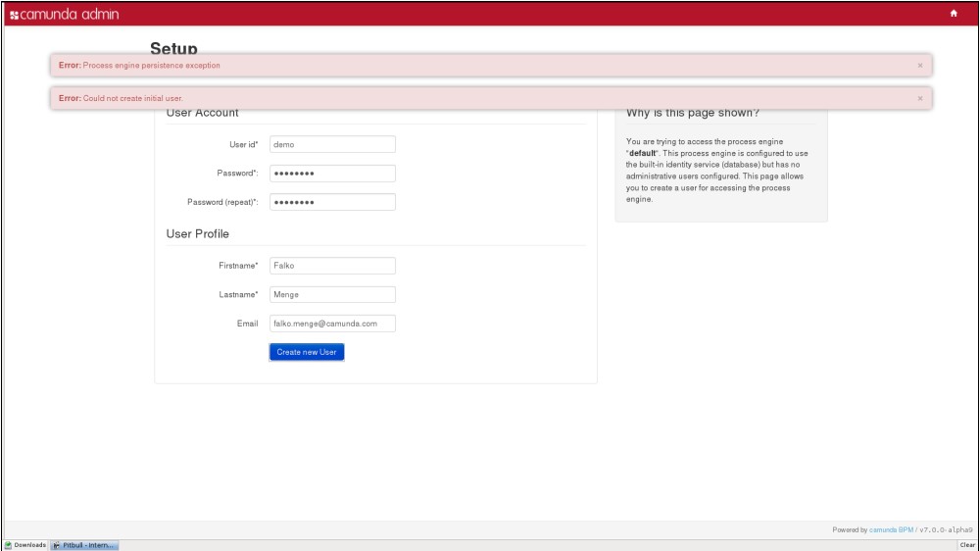Viewport: 980px width, 551px height.
Task: Click the home icon in the header
Action: tap(954, 13)
